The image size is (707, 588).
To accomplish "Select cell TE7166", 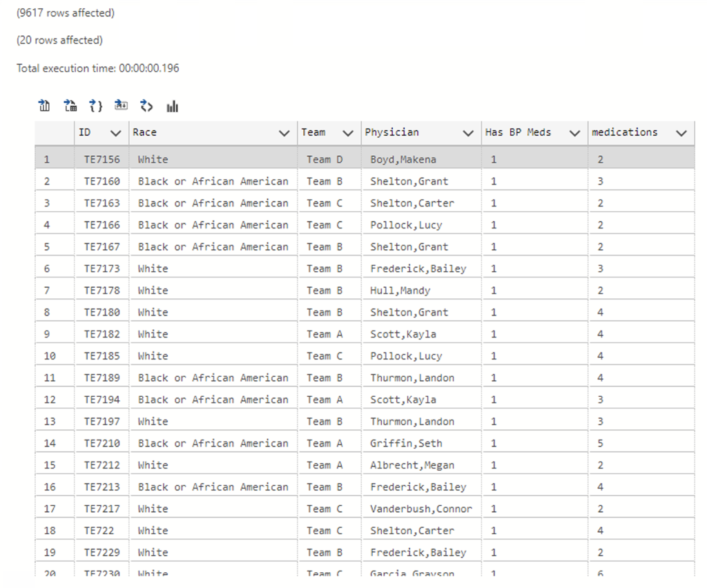I will 102,225.
